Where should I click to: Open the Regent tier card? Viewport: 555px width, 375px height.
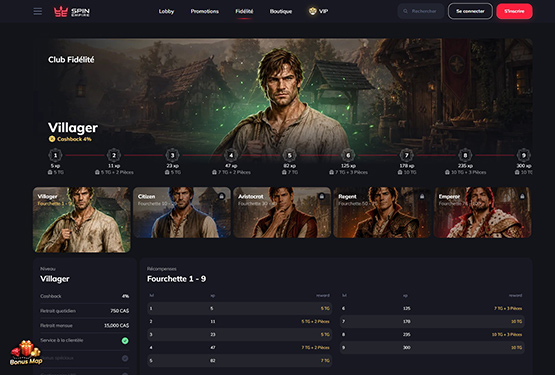tap(382, 212)
